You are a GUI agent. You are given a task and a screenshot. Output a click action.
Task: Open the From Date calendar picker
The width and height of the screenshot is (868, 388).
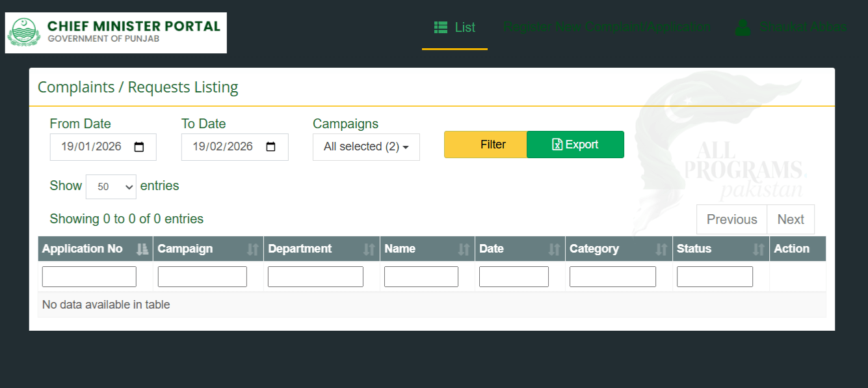tap(139, 147)
